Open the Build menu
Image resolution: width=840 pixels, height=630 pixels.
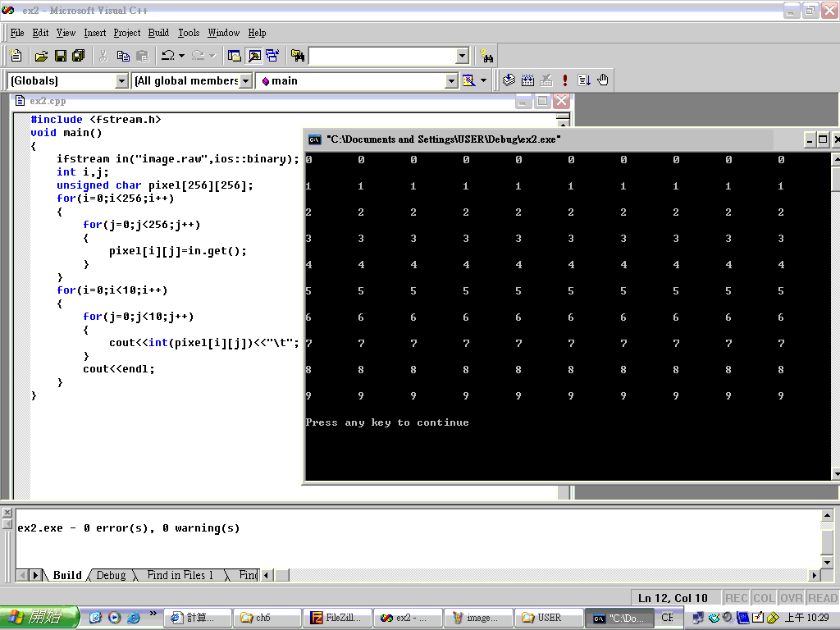point(158,33)
